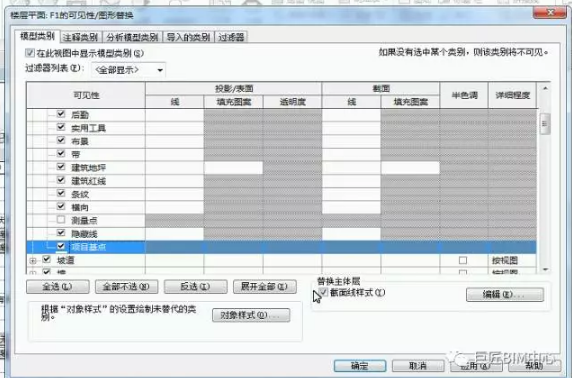572x378 pixels.
Task: Click the 全部不选 button
Action: point(127,286)
